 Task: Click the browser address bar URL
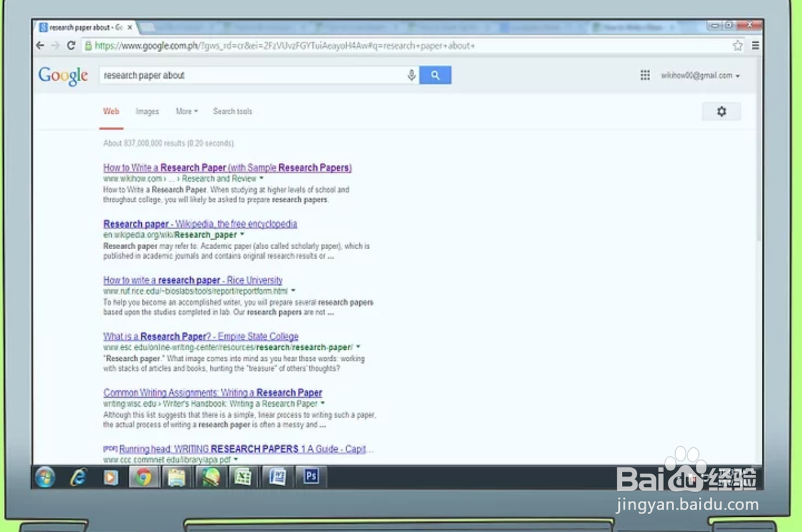pos(285,46)
